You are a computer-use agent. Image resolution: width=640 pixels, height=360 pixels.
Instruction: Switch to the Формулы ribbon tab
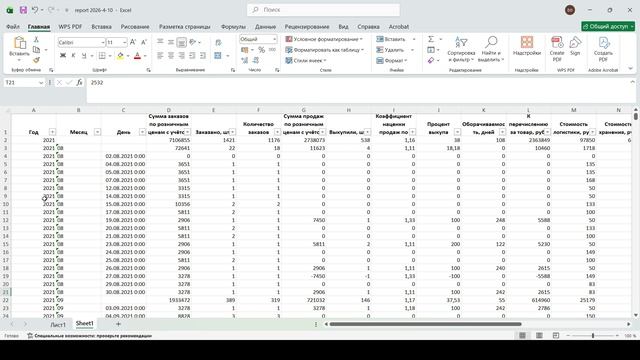pyautogui.click(x=233, y=27)
